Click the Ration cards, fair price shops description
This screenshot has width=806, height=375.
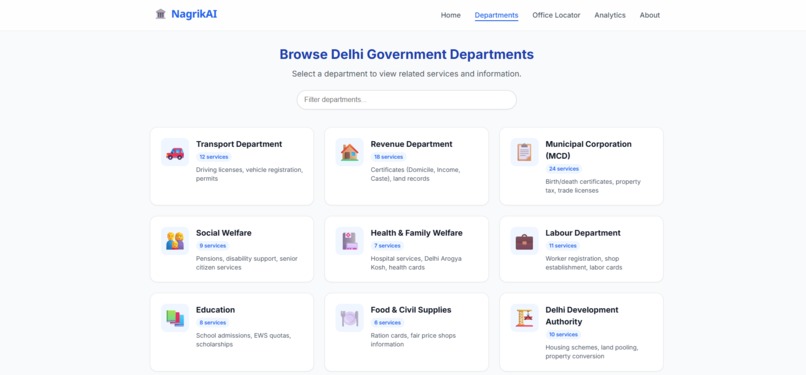click(x=413, y=340)
